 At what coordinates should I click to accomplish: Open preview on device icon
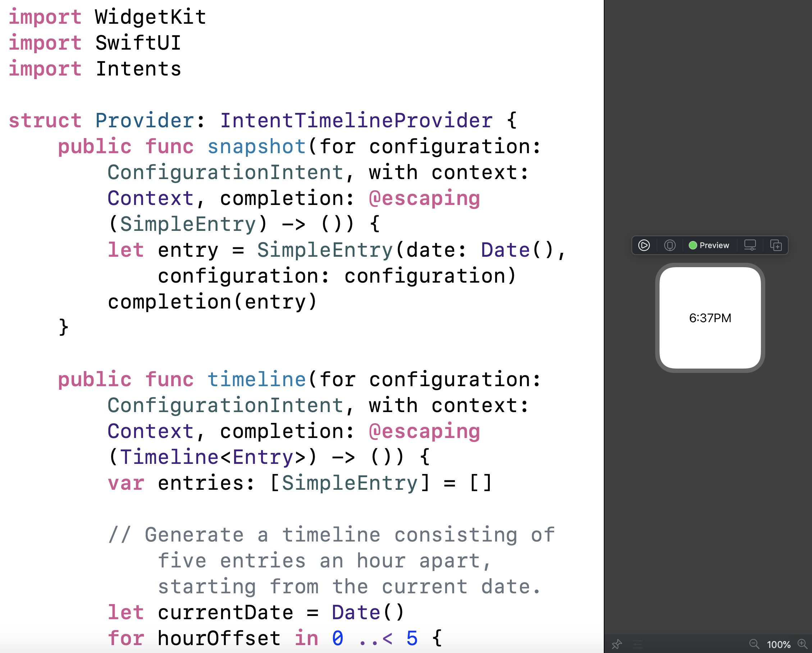coord(750,246)
